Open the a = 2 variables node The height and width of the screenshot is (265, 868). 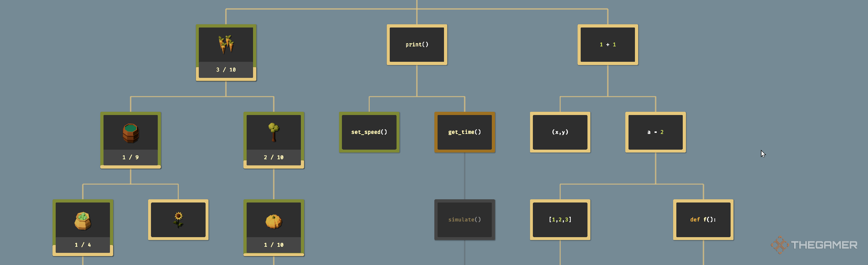[x=656, y=132]
